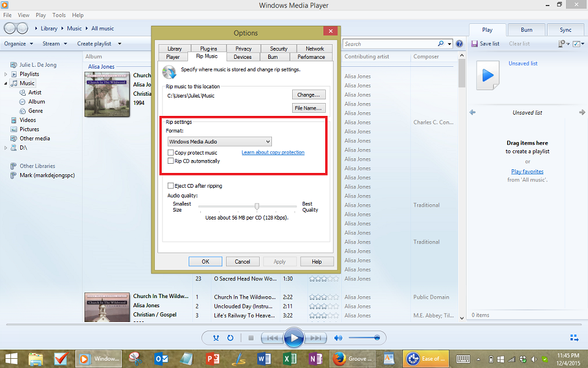
Task: Switch to the Sync tab
Action: tap(565, 30)
